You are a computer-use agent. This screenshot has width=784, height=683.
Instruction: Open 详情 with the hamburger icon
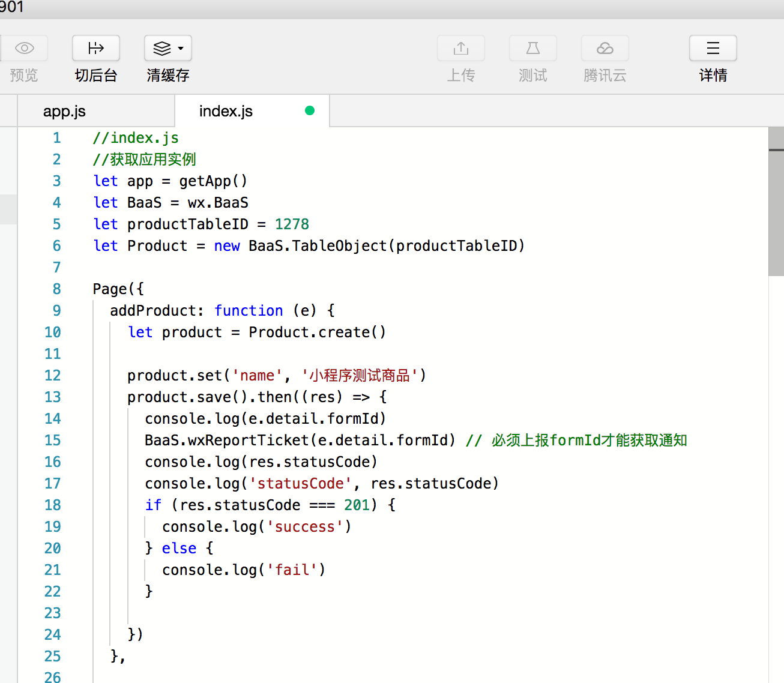pos(713,48)
